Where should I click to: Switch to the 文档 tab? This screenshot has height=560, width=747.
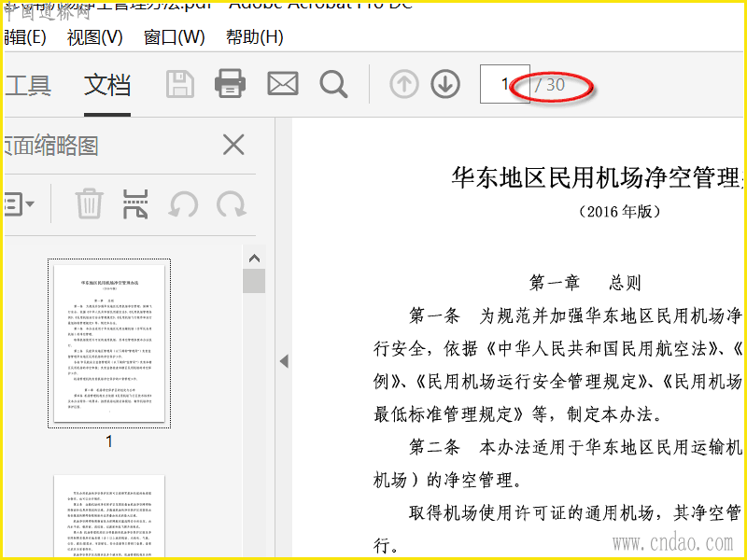(x=107, y=85)
